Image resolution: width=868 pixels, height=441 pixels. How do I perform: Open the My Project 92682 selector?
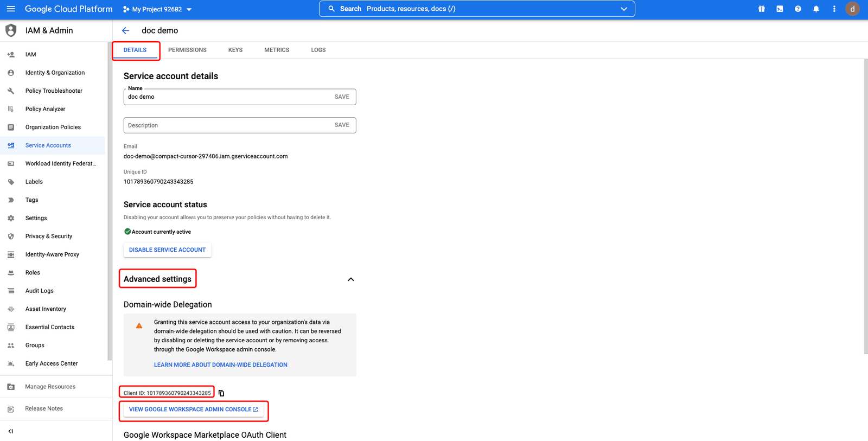(x=157, y=9)
